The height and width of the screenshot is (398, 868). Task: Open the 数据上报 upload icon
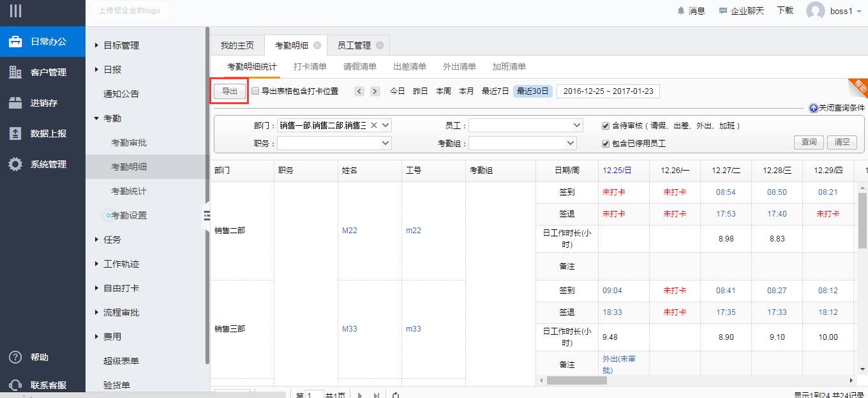[15, 134]
